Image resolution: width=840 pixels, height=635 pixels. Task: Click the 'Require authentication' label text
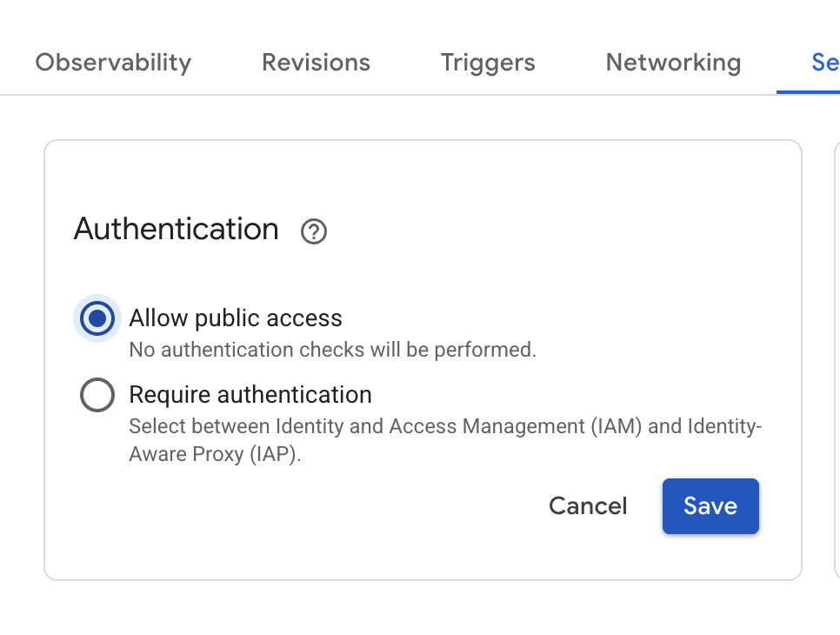pos(250,395)
